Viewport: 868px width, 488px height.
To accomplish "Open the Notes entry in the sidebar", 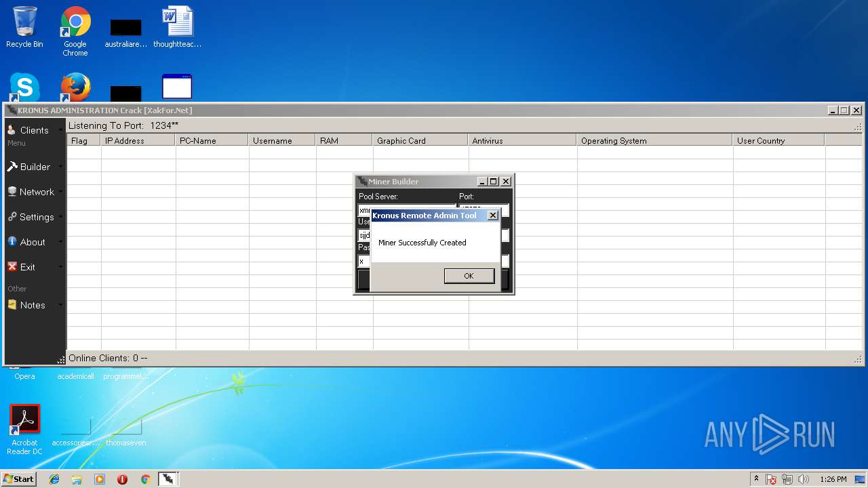I will click(x=35, y=305).
